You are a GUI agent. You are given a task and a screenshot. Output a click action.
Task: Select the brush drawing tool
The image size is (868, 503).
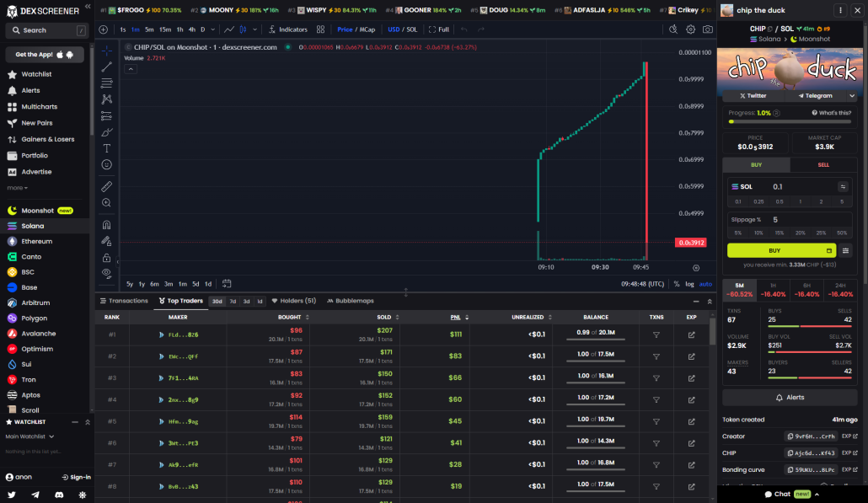coord(106,132)
